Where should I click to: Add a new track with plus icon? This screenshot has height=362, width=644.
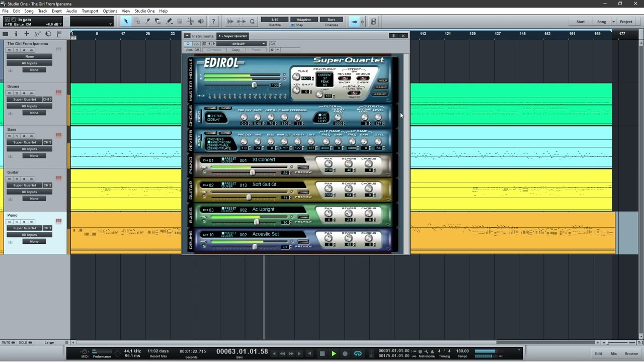27,34
